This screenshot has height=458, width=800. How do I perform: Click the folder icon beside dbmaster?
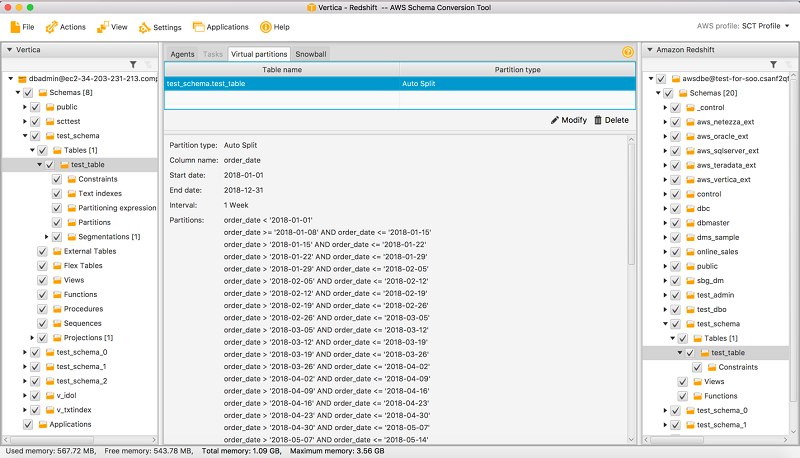pyautogui.click(x=690, y=223)
